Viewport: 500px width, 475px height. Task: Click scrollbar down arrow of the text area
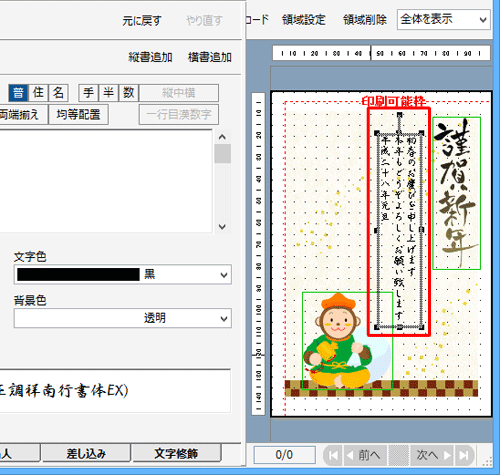point(222,226)
